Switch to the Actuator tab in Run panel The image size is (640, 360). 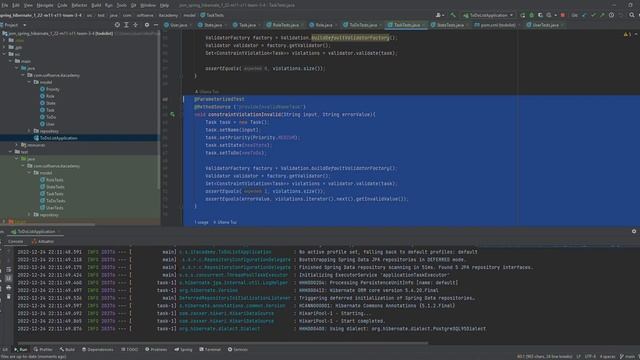[43, 241]
